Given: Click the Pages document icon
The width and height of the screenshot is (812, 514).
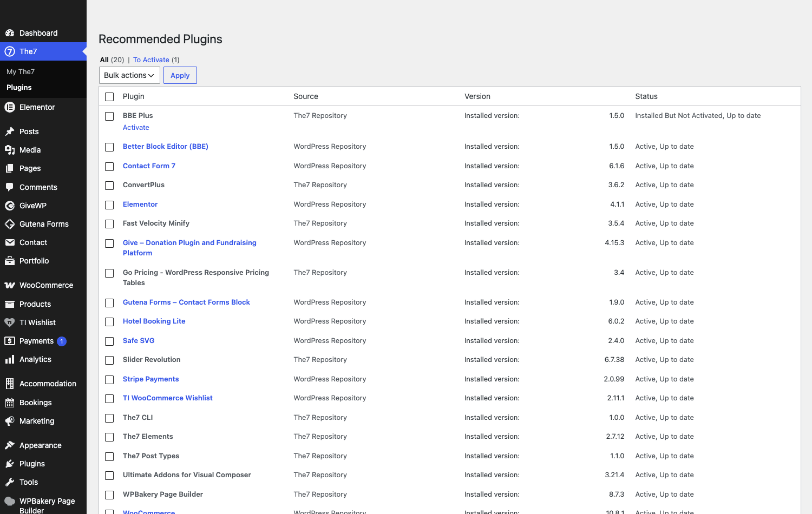Looking at the screenshot, I should [x=10, y=168].
